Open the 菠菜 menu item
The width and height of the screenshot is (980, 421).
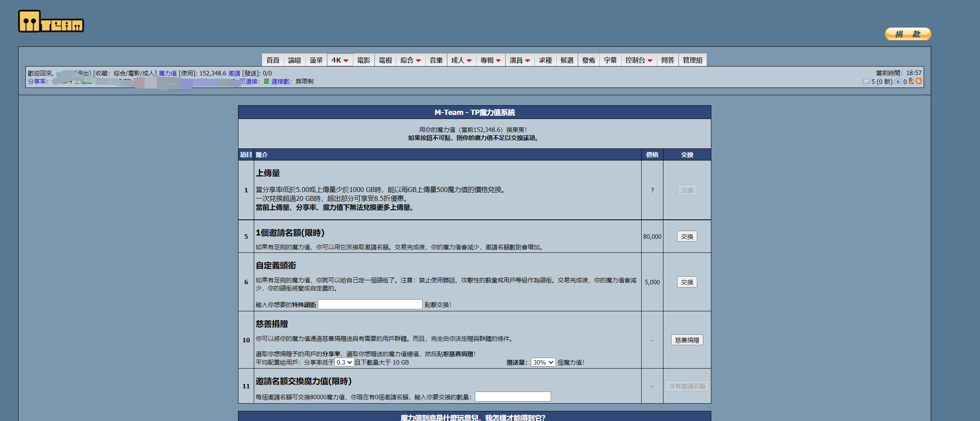316,60
